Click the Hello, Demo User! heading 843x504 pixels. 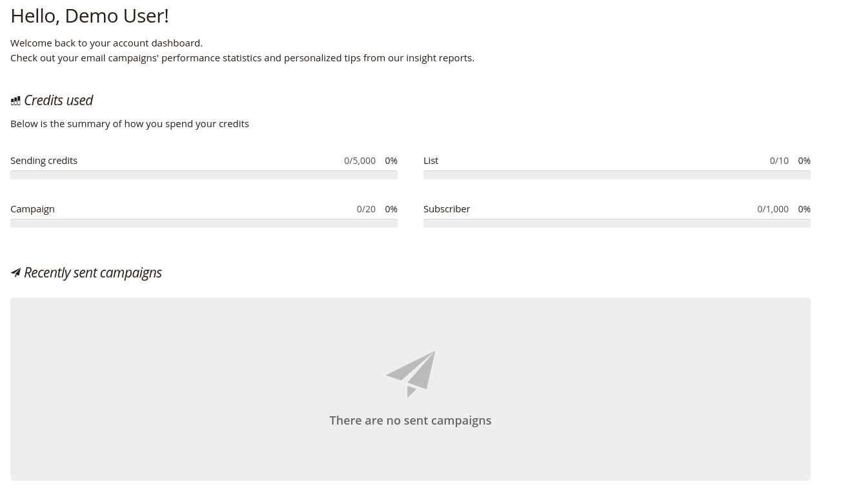90,15
